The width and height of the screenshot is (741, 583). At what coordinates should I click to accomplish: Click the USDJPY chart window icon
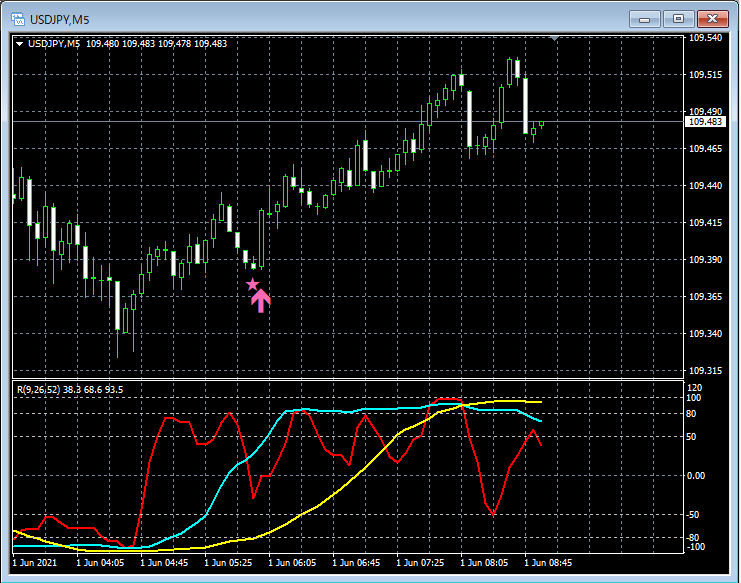coord(18,19)
